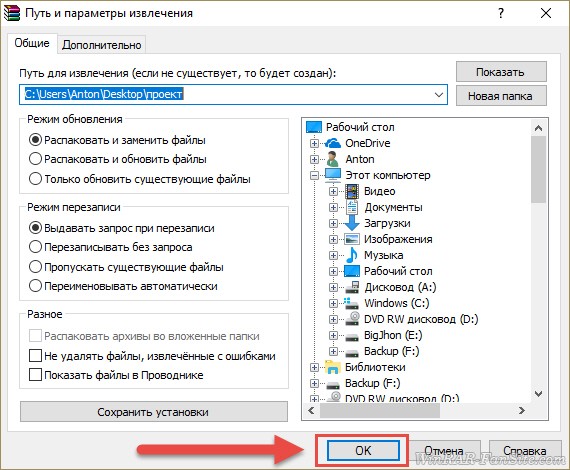Expand the Музыка tree node
The width and height of the screenshot is (570, 470).
333,255
